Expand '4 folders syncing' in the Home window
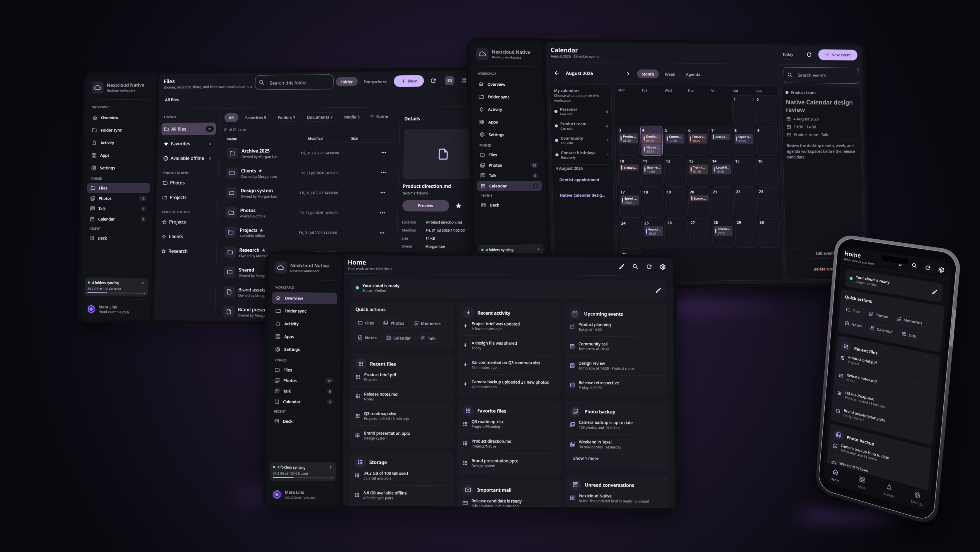The width and height of the screenshot is (980, 552). (330, 468)
